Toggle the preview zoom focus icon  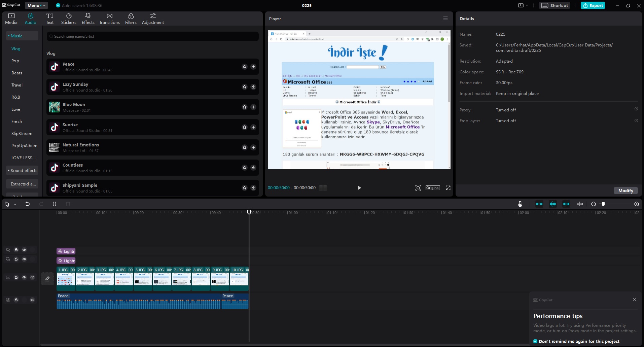tap(418, 188)
